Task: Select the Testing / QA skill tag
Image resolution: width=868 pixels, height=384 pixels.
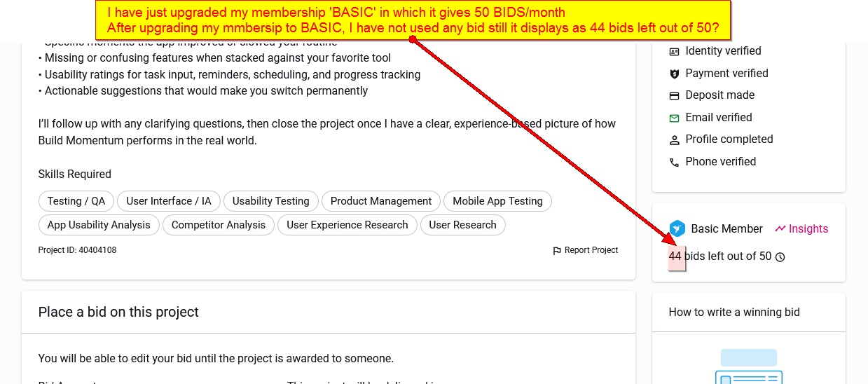Action: coord(76,201)
